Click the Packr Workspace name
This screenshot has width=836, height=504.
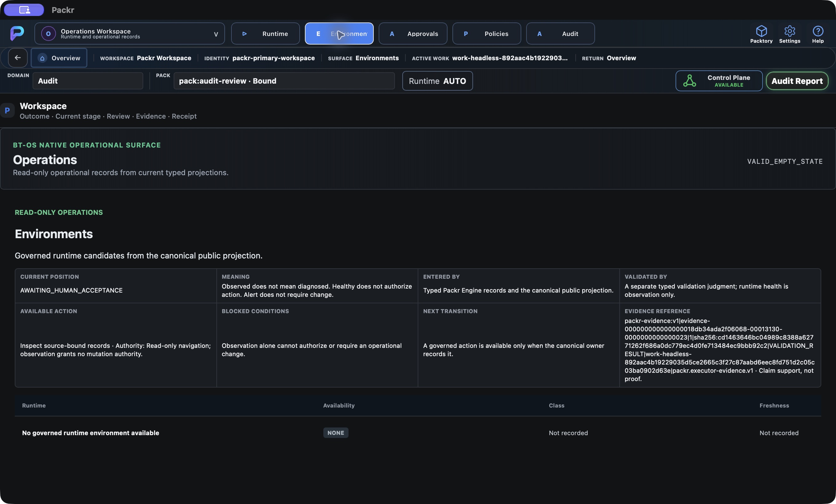pos(164,58)
